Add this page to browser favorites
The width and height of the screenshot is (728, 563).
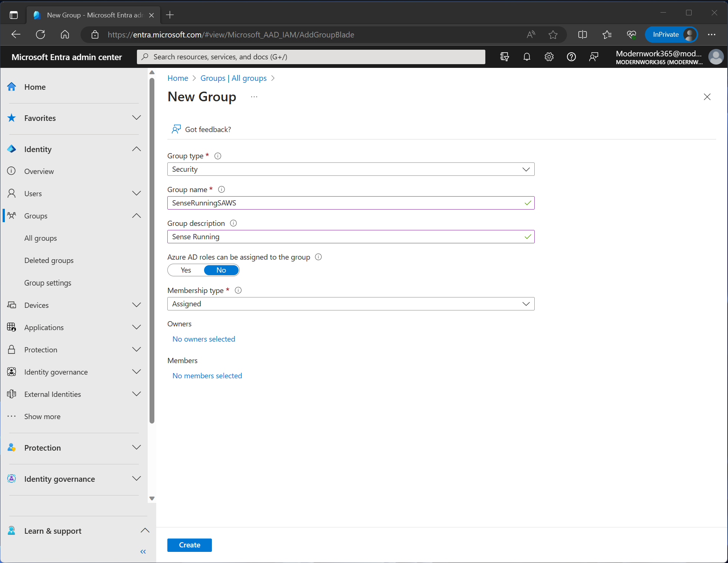click(553, 34)
